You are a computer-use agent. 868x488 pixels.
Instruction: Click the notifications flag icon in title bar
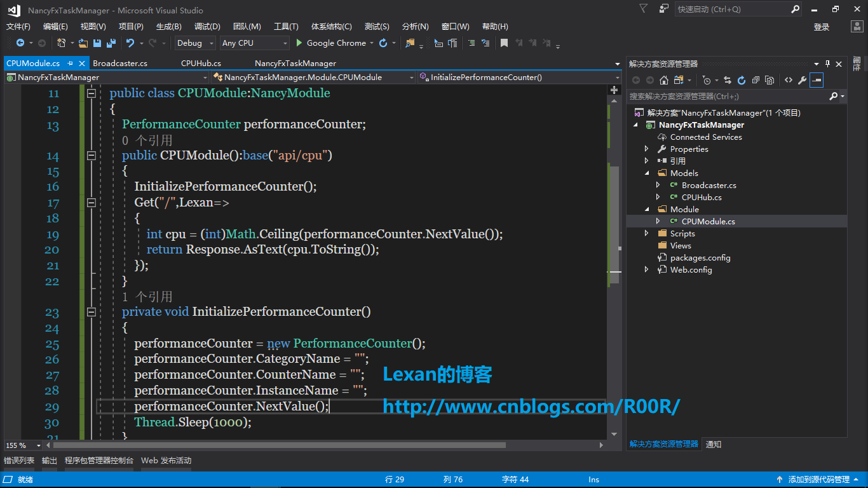pyautogui.click(x=644, y=9)
